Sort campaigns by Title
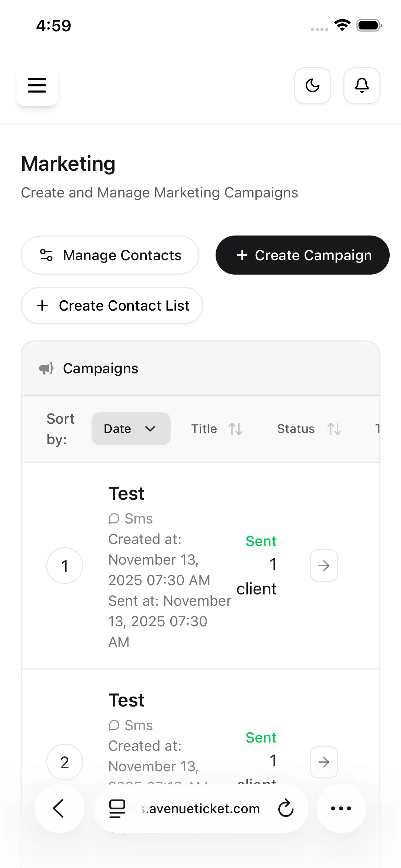Screen dimensions: 401x868 click(217, 429)
